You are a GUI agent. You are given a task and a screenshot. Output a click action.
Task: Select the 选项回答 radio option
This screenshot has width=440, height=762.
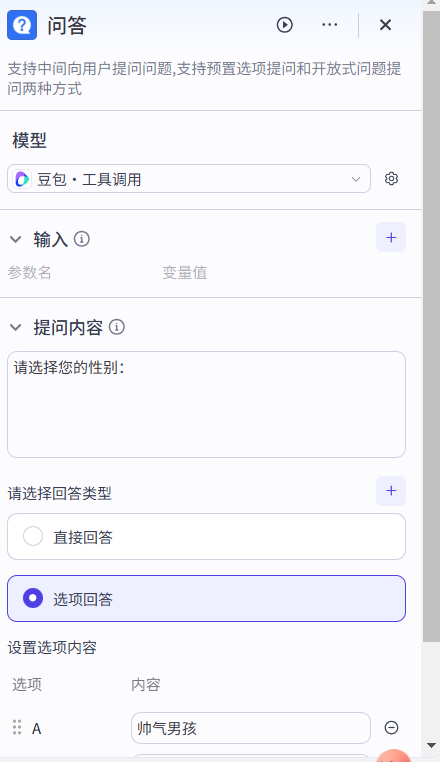(206, 598)
